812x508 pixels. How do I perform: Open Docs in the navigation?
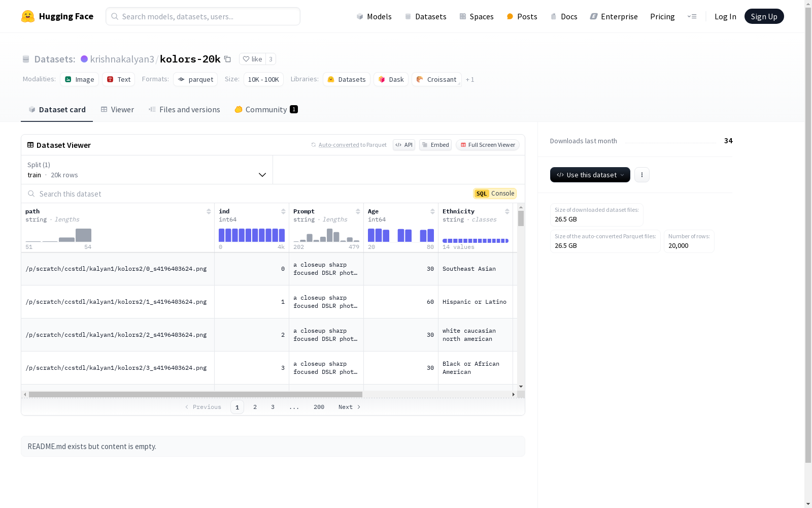pos(564,16)
